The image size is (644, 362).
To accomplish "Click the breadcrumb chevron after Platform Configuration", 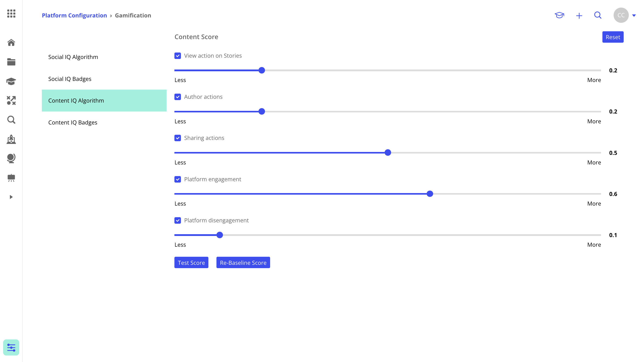I will [110, 15].
